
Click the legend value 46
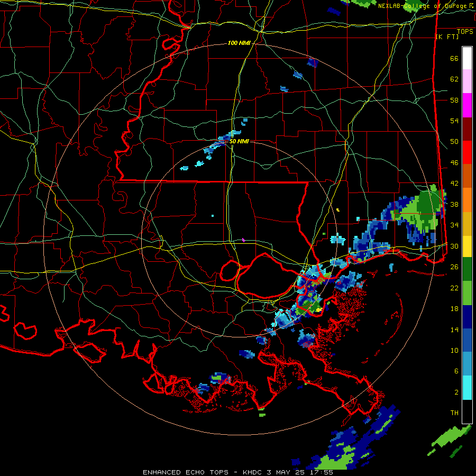[454, 162]
